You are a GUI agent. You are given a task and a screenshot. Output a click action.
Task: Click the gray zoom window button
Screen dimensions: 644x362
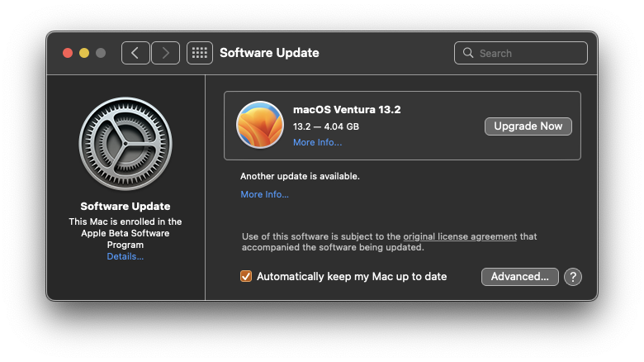point(101,53)
